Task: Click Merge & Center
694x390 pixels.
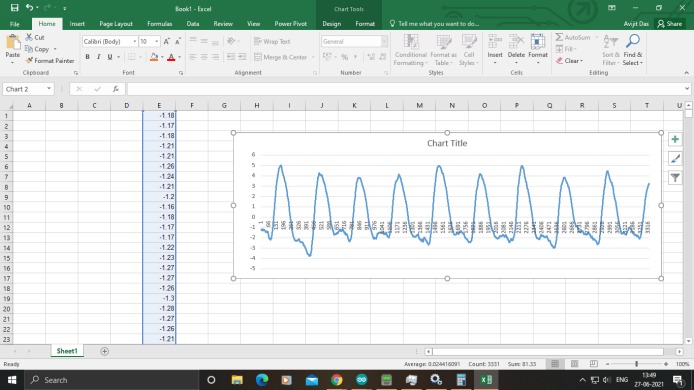Action: pos(281,57)
